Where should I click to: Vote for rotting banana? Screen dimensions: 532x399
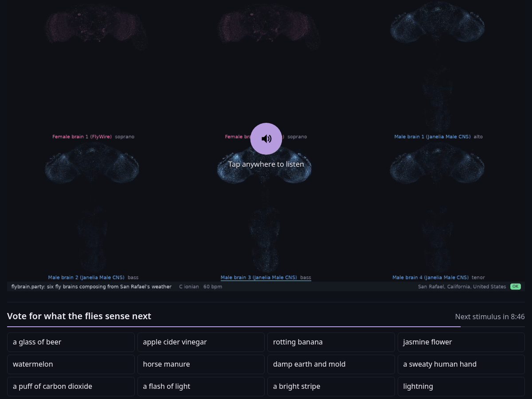(x=331, y=342)
